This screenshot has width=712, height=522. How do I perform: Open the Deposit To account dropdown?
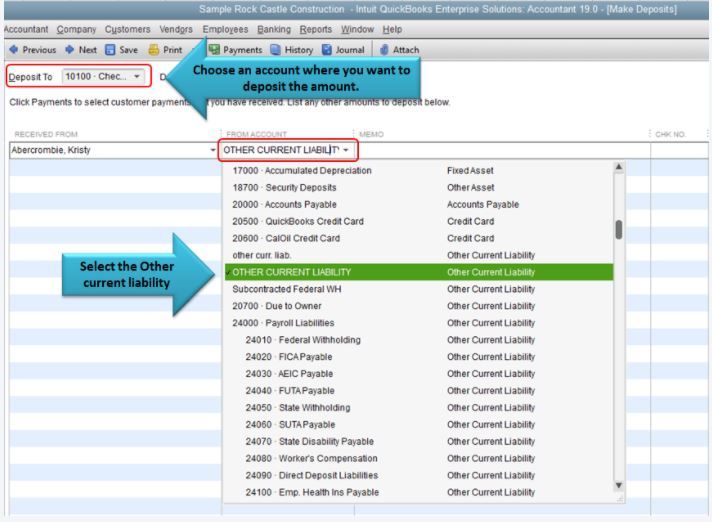pyautogui.click(x=103, y=76)
